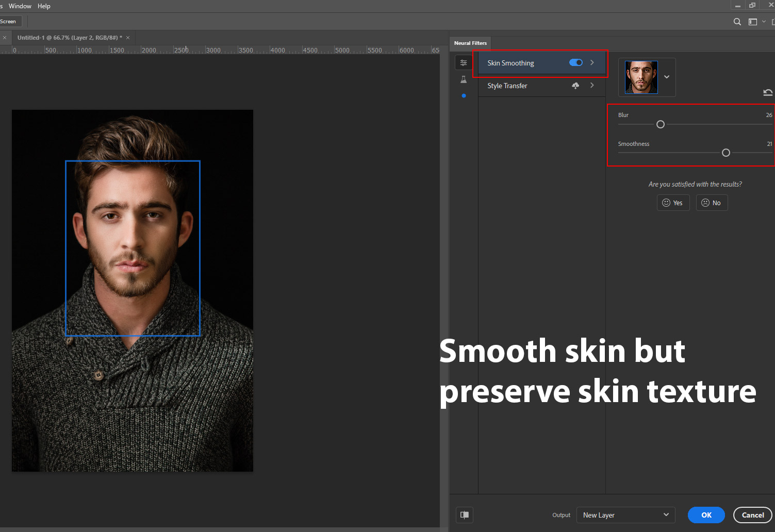Download the Style Transfer filter via cloud icon

tap(575, 86)
